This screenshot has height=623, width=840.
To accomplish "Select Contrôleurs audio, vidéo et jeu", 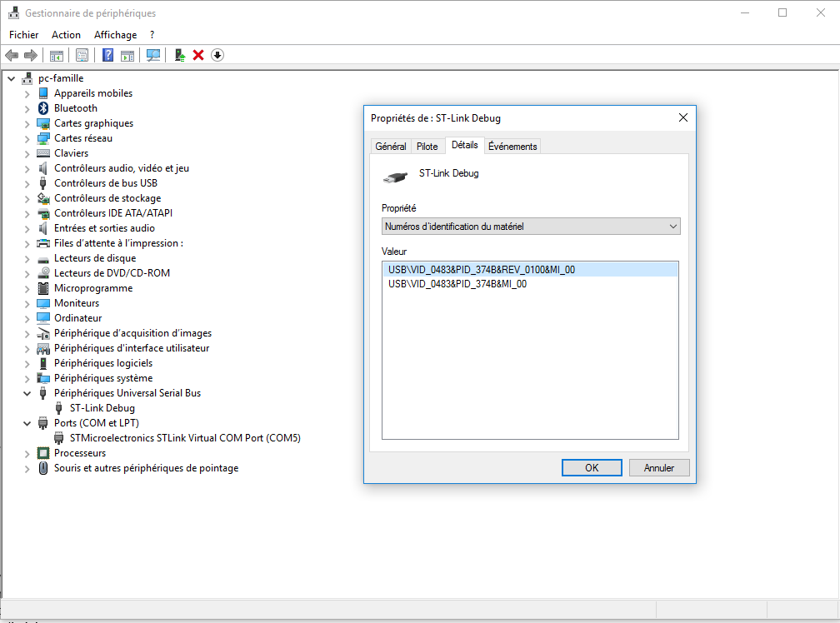I will (121, 168).
